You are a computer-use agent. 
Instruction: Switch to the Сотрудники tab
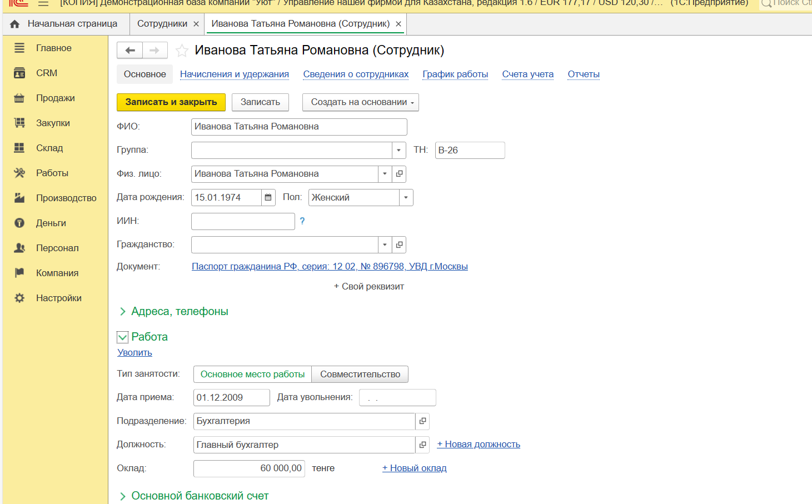[x=162, y=24]
